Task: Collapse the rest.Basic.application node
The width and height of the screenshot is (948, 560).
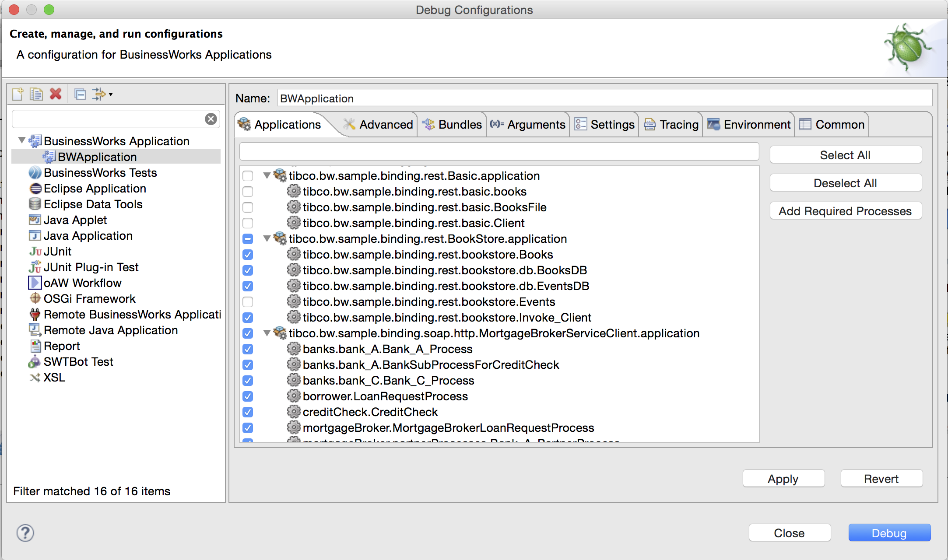Action: (267, 175)
